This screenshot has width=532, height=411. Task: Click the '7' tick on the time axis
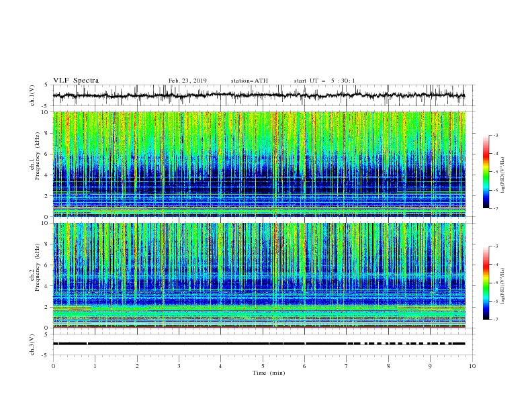(347, 366)
